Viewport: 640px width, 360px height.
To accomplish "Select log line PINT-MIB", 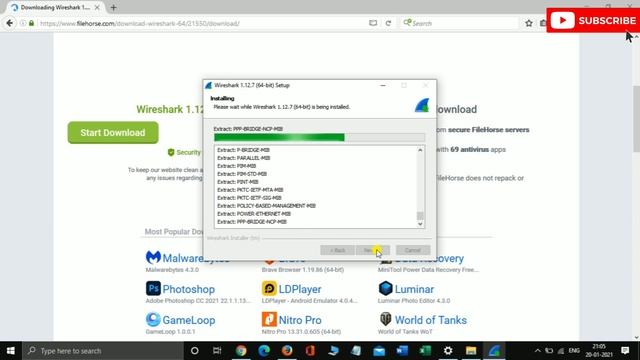I will coord(238,182).
